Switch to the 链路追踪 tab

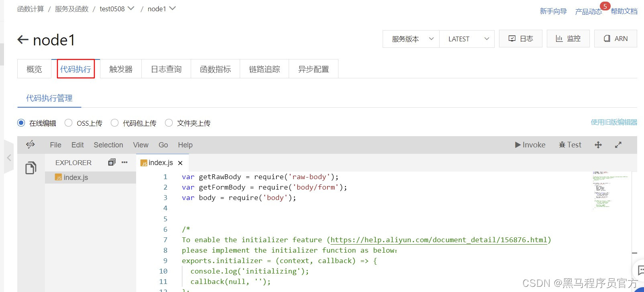click(264, 69)
